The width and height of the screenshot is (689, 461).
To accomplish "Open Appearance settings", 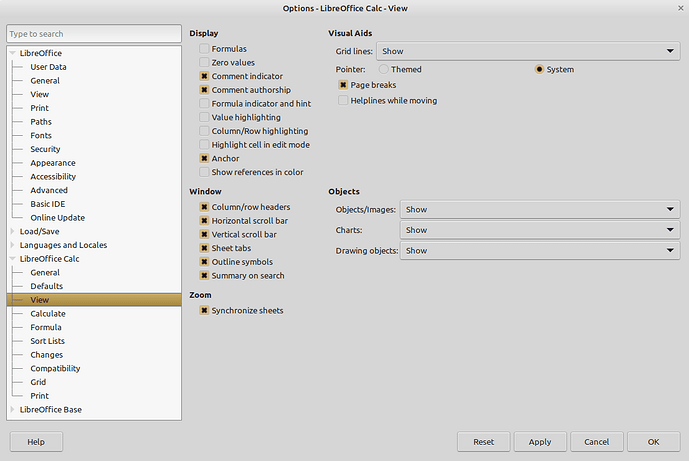I will 53,163.
